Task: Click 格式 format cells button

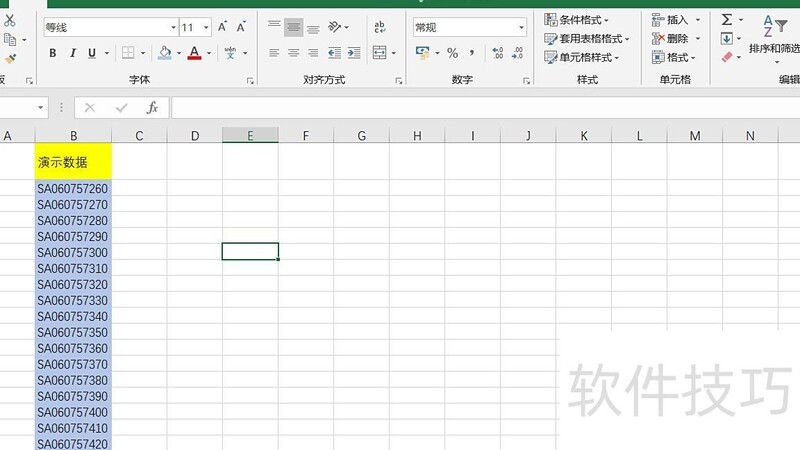Action: [673, 57]
